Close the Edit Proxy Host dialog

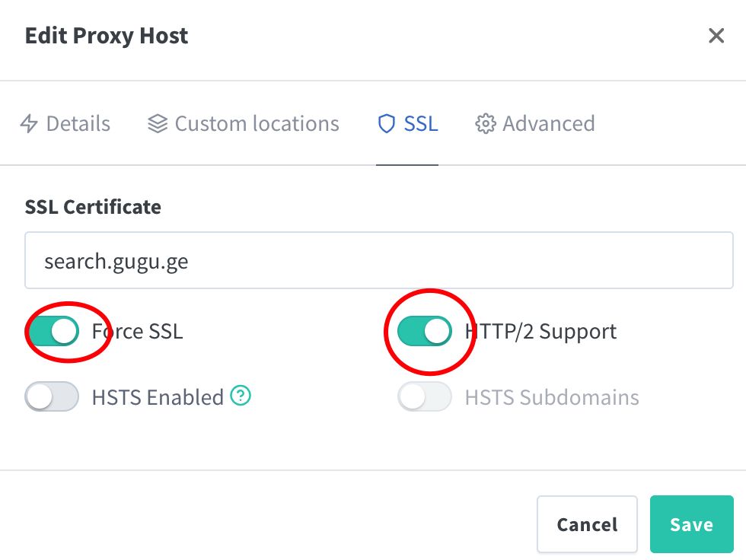pyautogui.click(x=716, y=35)
